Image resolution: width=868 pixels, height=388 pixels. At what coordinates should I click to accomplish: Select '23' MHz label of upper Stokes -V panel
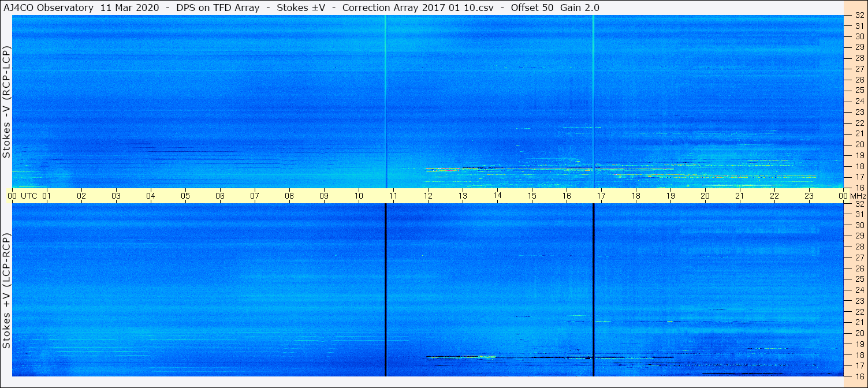point(859,112)
